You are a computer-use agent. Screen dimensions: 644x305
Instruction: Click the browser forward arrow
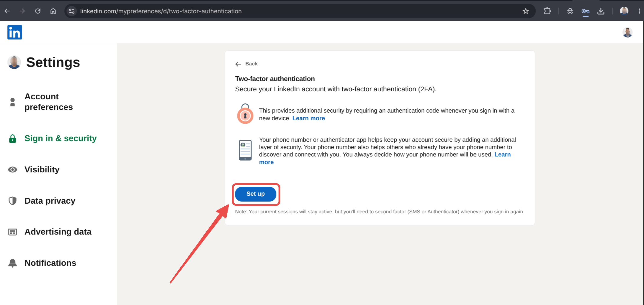22,11
